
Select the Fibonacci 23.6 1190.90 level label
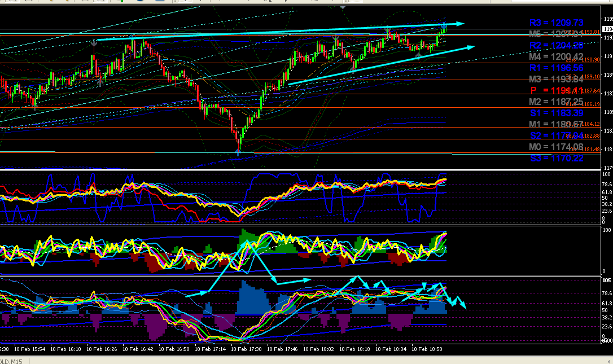[x=583, y=60]
